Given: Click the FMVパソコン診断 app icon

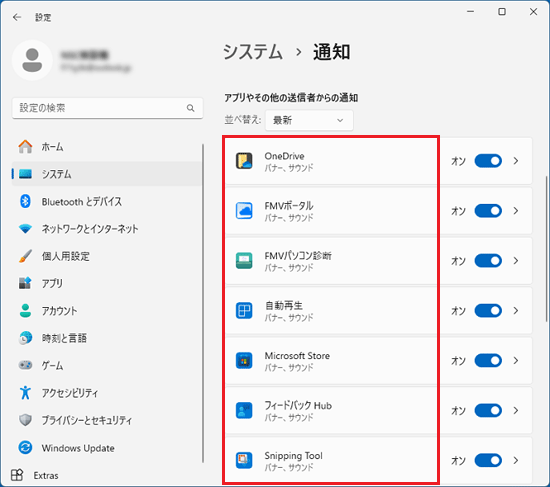Looking at the screenshot, I should (x=244, y=261).
